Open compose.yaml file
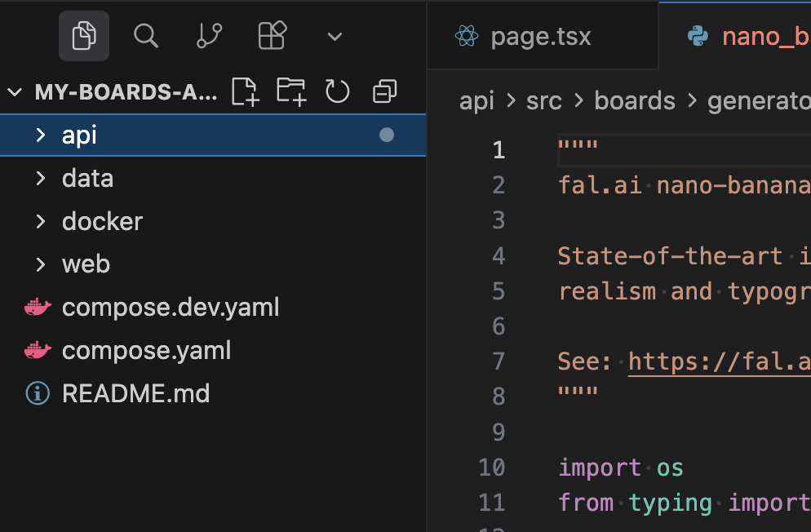The image size is (811, 532). click(x=146, y=351)
